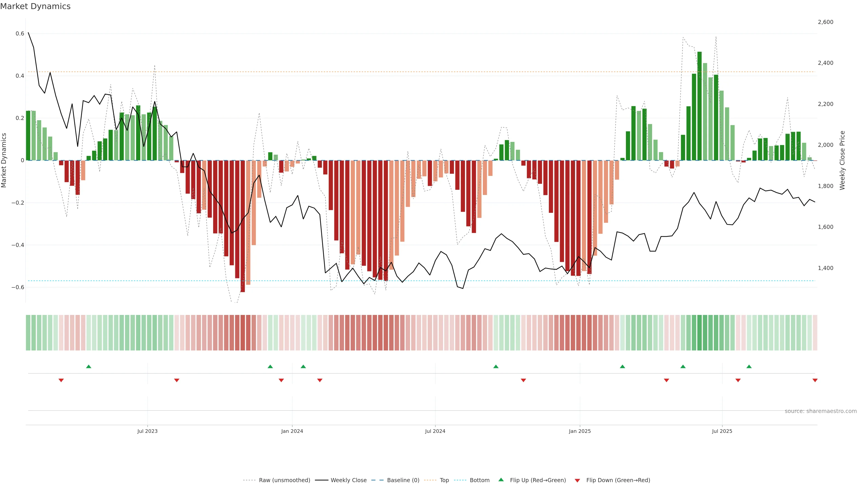Image resolution: width=868 pixels, height=488 pixels.
Task: Toggle the Bottom legend entry
Action: click(x=479, y=480)
